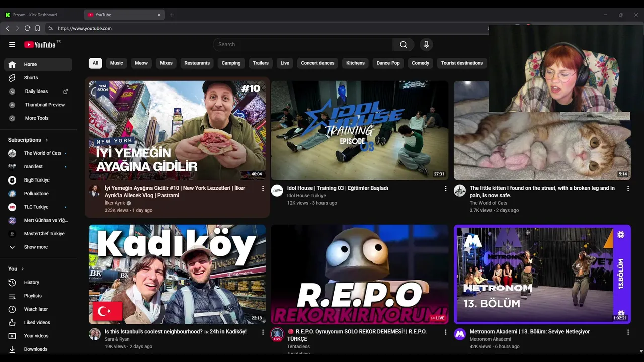Open Liked videos
Image resolution: width=644 pixels, height=362 pixels.
[38, 322]
